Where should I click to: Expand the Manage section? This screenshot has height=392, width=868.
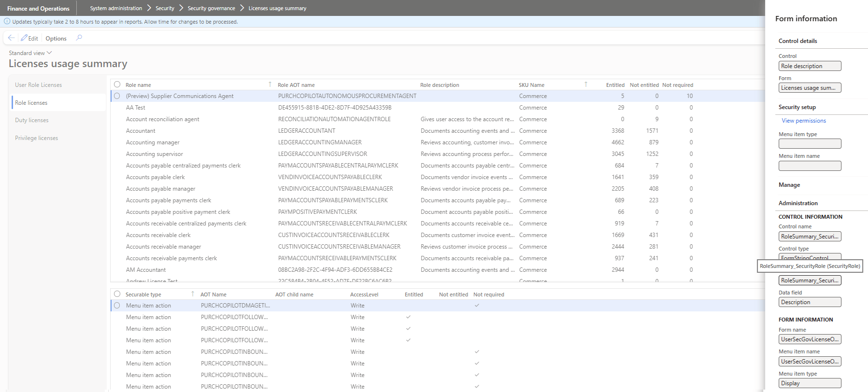[789, 185]
